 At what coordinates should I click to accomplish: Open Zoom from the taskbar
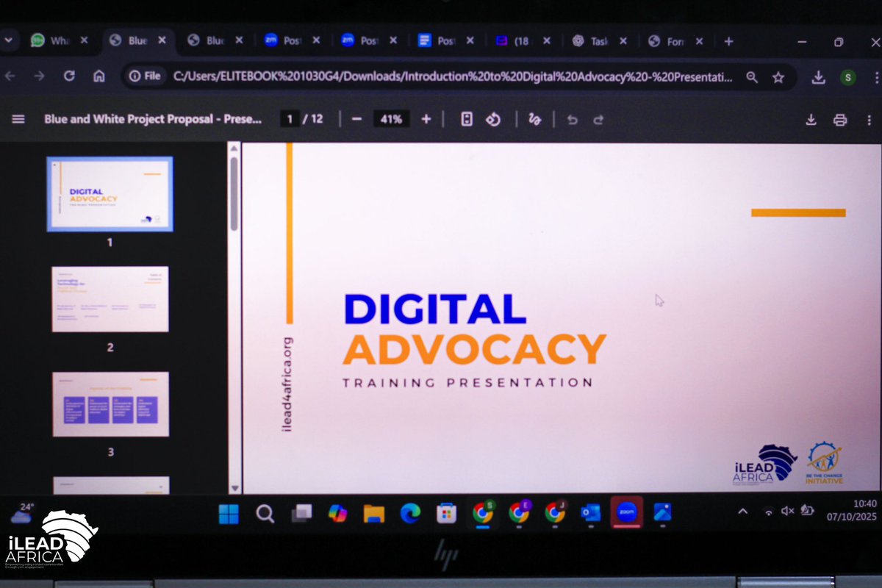[627, 512]
